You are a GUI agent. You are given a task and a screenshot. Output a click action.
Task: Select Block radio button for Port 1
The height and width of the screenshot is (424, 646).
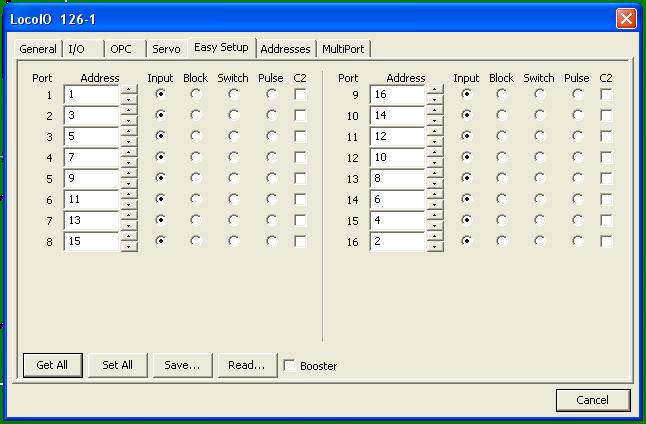pyautogui.click(x=196, y=94)
